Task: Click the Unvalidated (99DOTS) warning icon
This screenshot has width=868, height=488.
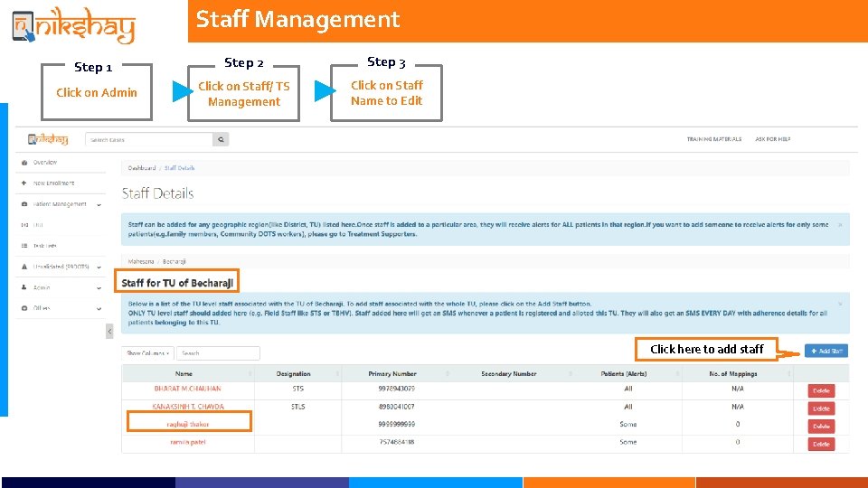Action: click(x=24, y=267)
